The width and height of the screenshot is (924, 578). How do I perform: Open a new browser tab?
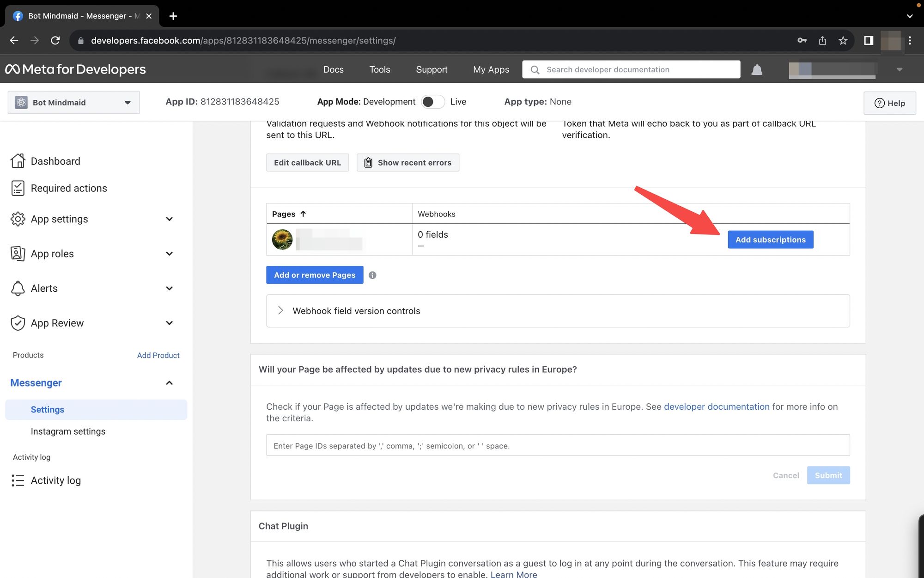pos(173,16)
